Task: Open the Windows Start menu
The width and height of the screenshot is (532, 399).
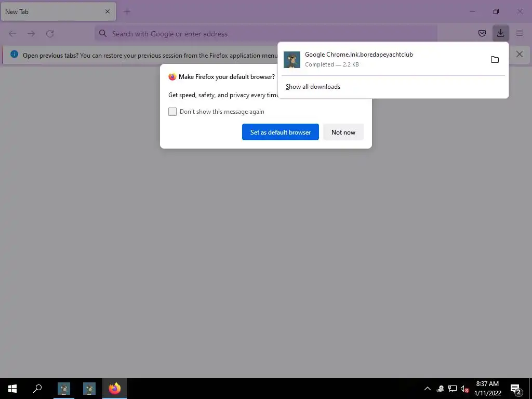Action: coord(12,389)
